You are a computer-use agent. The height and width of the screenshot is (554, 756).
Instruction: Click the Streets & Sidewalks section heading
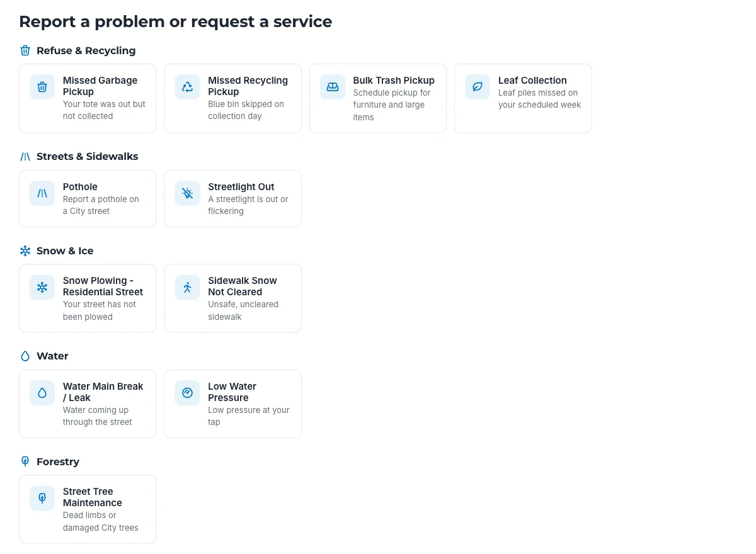pos(87,157)
